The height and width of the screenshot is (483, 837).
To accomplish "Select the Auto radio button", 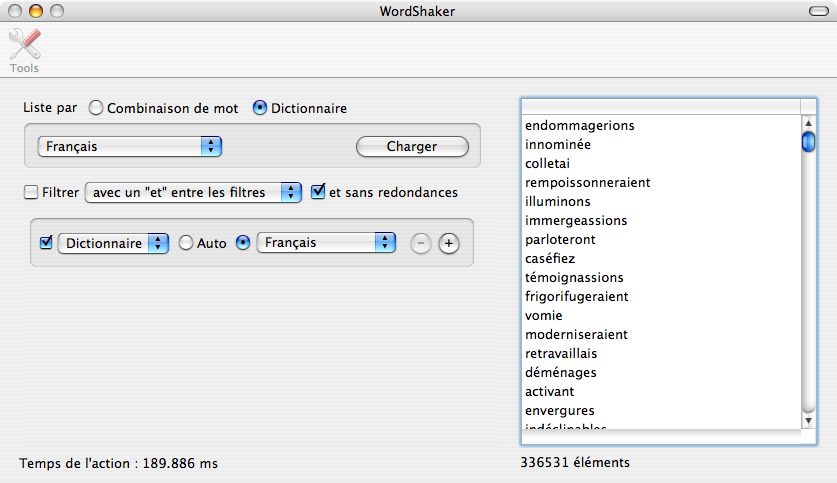I will tap(186, 243).
